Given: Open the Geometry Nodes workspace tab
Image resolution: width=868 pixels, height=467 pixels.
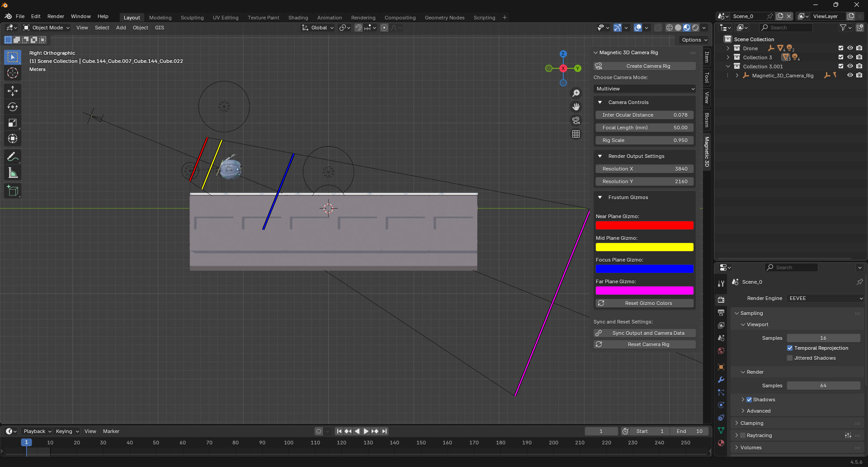Looking at the screenshot, I should (x=444, y=18).
